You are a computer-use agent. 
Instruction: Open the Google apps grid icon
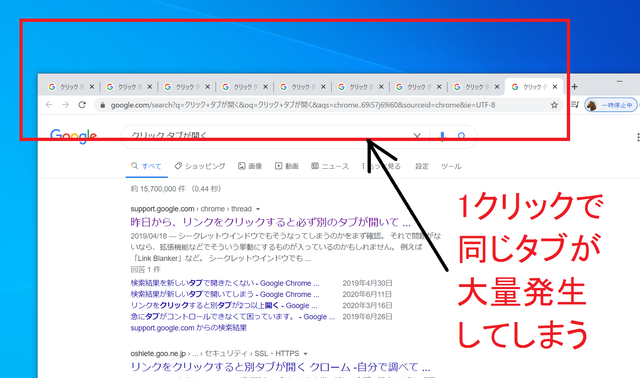[638, 138]
